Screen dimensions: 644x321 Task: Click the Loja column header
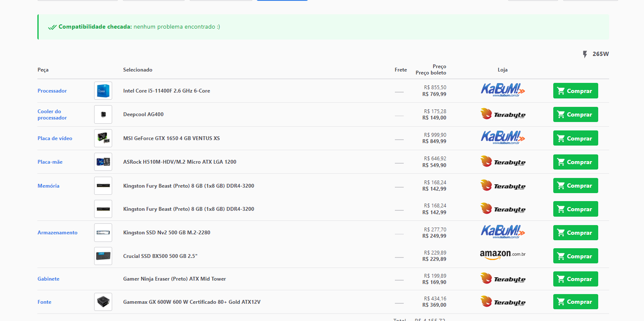click(502, 70)
